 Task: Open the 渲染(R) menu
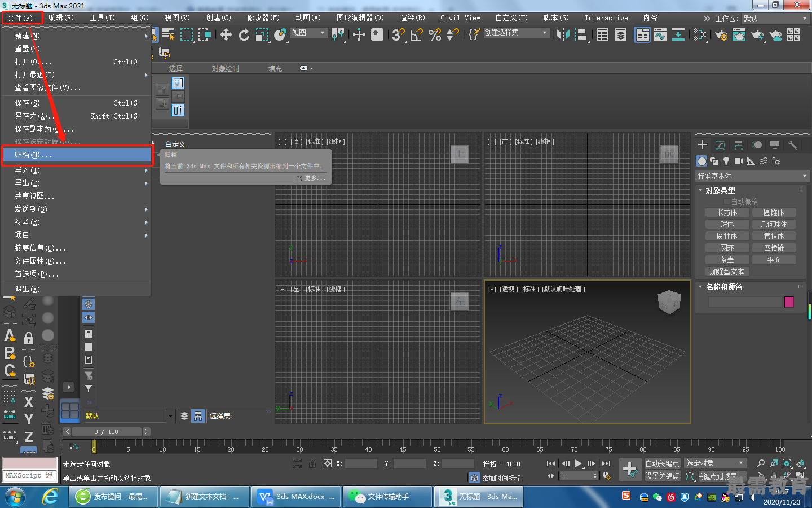[412, 18]
